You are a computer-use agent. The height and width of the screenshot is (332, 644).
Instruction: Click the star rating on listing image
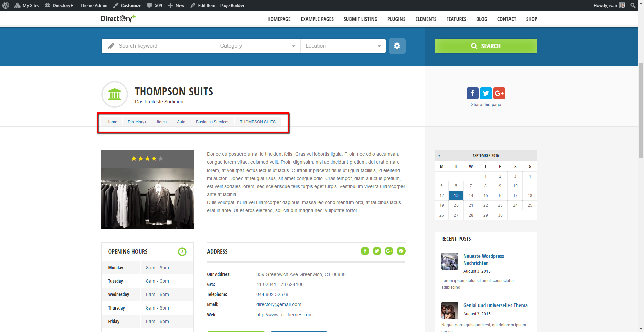147,159
